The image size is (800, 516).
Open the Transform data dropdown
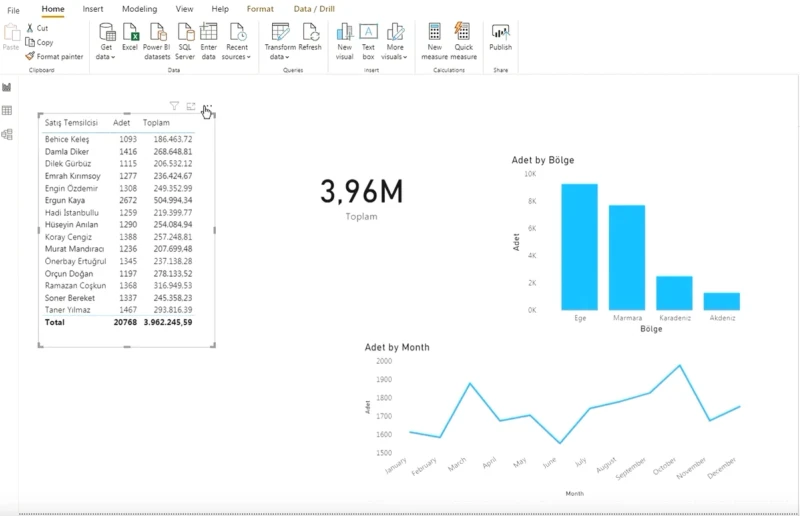pos(280,42)
